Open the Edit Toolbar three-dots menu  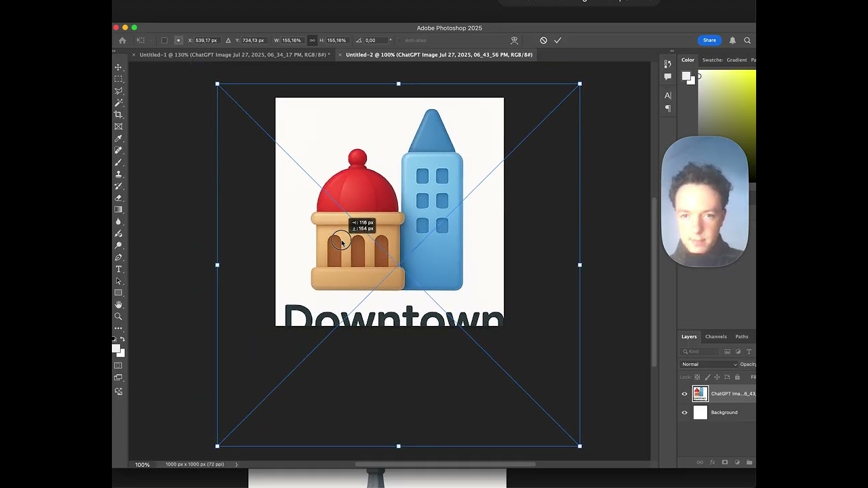coord(118,329)
